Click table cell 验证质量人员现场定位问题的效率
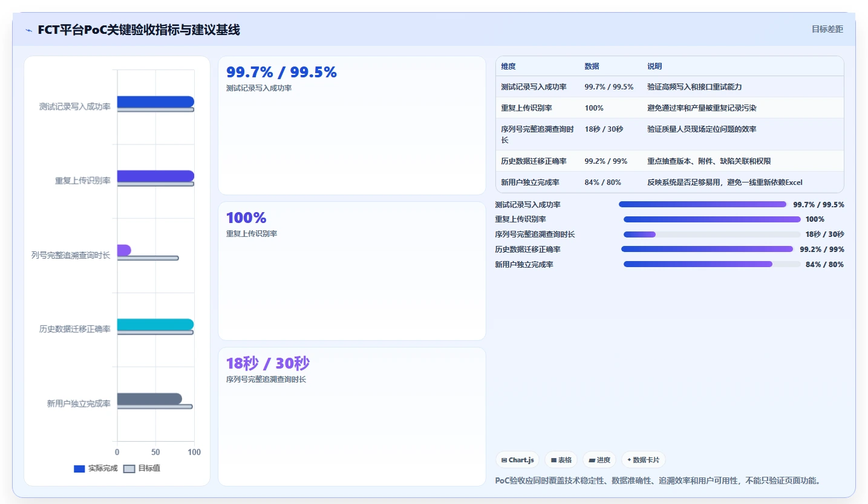The width and height of the screenshot is (868, 504). [x=702, y=129]
